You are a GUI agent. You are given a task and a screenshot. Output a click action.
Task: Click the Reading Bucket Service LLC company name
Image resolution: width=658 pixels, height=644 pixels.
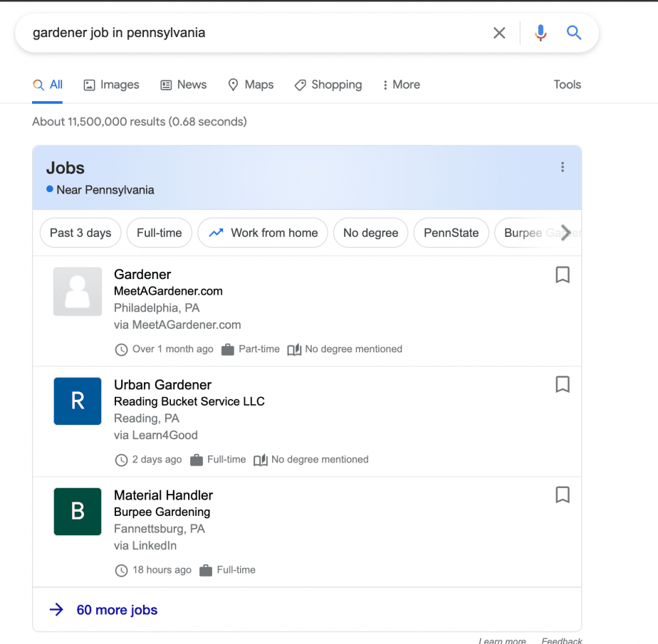tap(189, 401)
